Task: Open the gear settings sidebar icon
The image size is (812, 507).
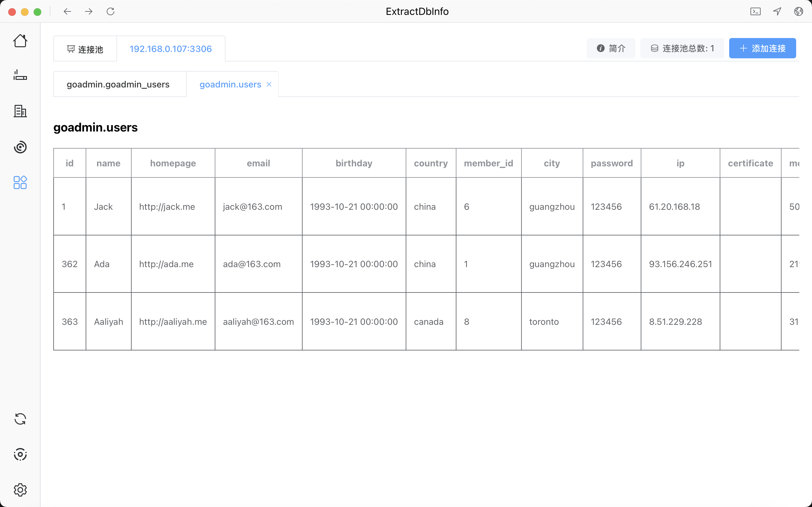Action: (x=20, y=490)
